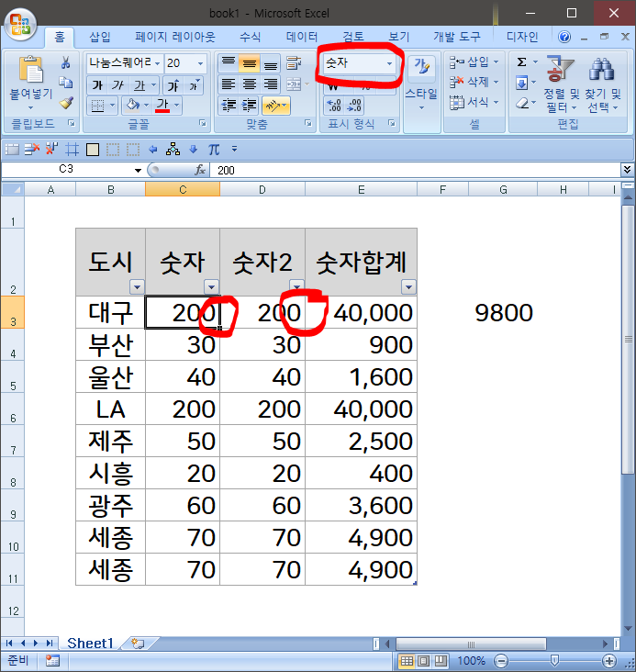The width and height of the screenshot is (636, 672).
Task: Click the 서식 format cells button
Action: (474, 102)
